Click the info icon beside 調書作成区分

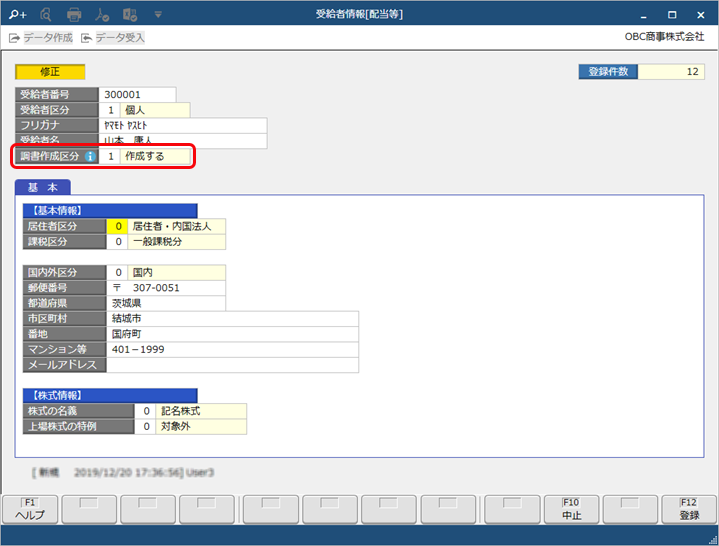click(x=90, y=156)
